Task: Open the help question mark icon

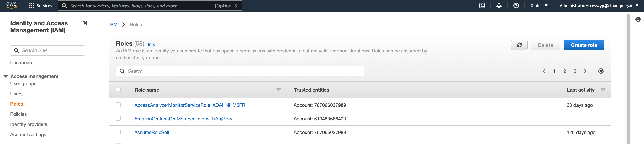Action: coord(516,6)
